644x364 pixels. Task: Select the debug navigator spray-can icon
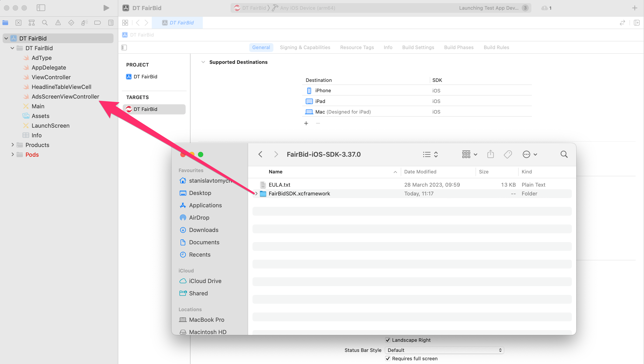point(84,22)
